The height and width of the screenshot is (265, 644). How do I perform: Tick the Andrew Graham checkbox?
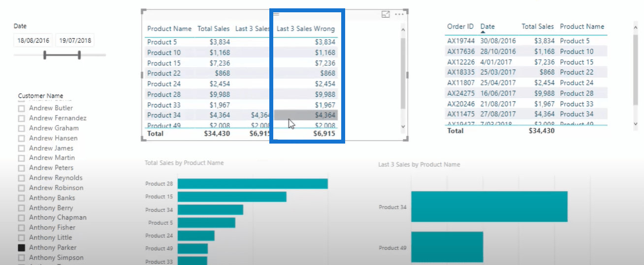click(21, 128)
